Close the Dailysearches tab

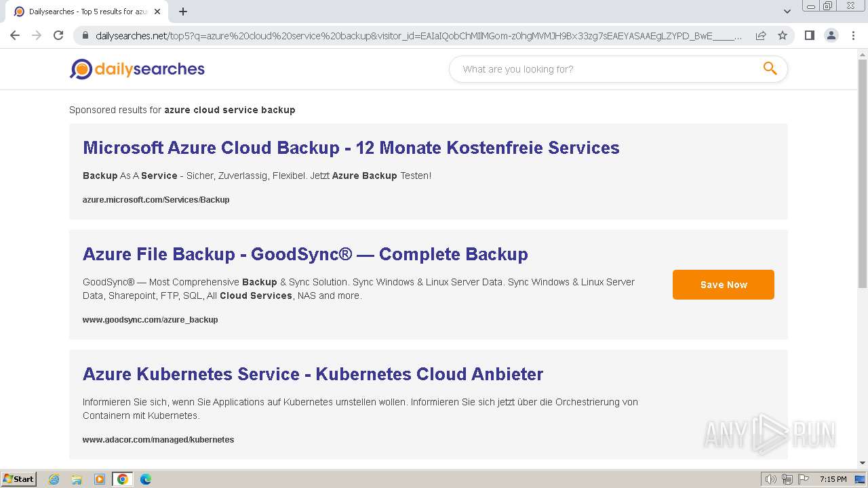pyautogui.click(x=157, y=12)
